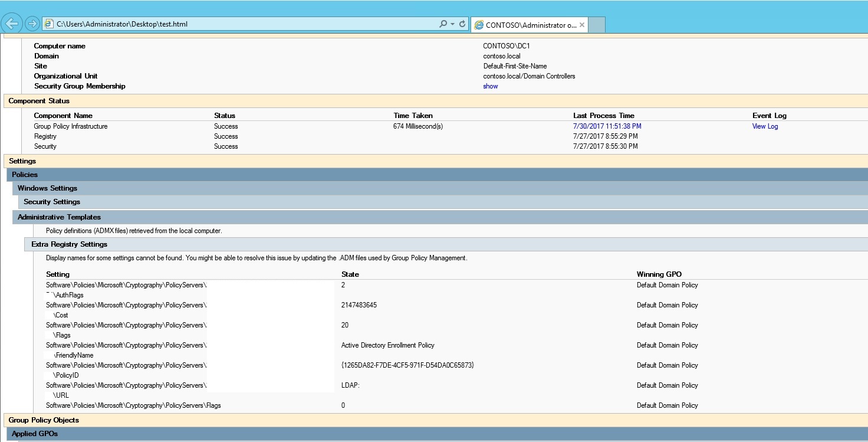The width and height of the screenshot is (868, 442).
Task: Click the search magnifier in address bar
Action: click(x=443, y=24)
